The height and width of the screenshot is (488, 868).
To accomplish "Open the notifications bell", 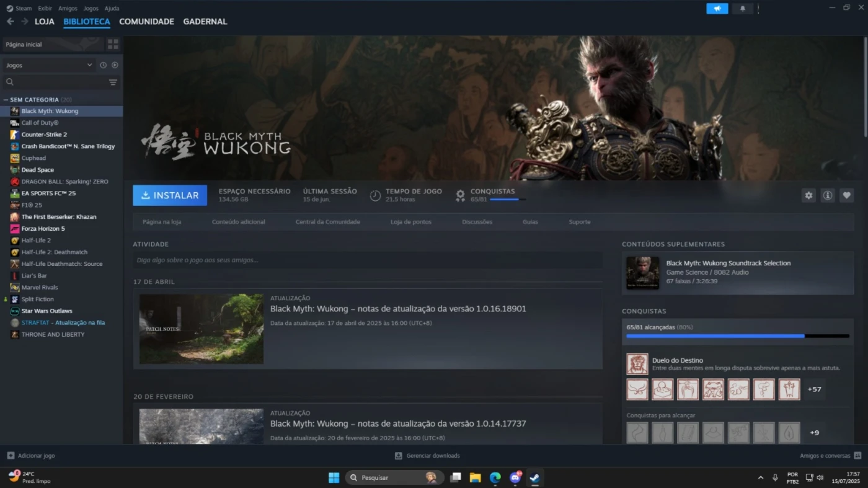I will click(x=743, y=8).
